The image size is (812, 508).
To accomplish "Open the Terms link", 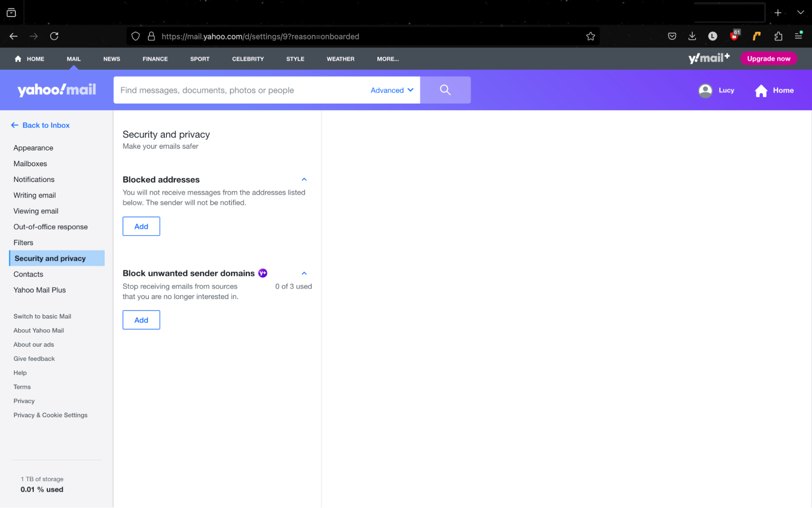I will pos(22,387).
